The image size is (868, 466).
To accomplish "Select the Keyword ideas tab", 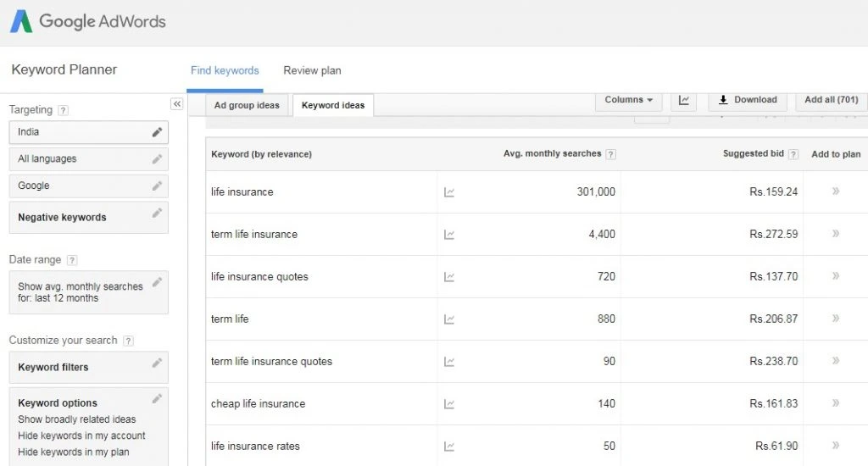I will point(333,105).
